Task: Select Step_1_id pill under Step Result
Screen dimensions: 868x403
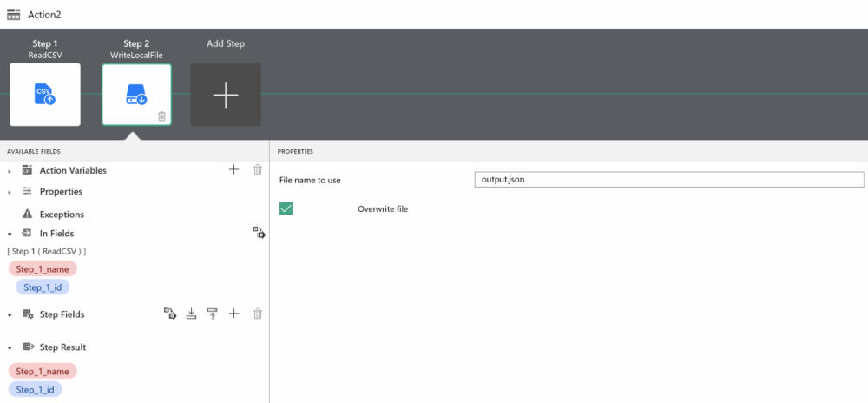Action: 36,390
